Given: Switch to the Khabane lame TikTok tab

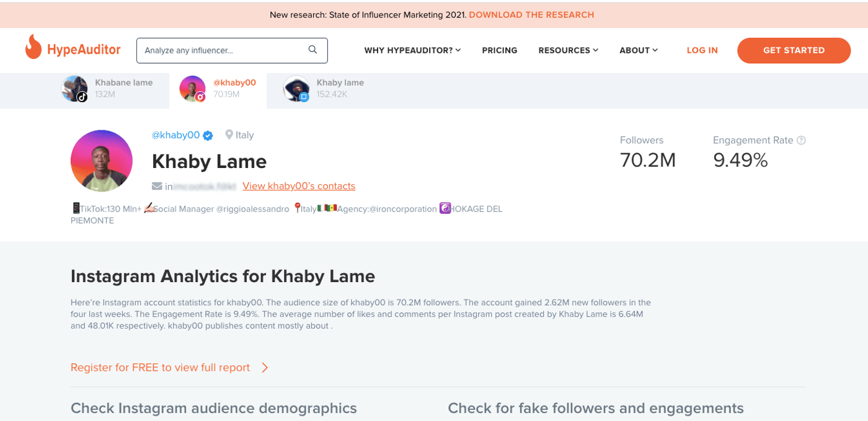Looking at the screenshot, I should 108,89.
